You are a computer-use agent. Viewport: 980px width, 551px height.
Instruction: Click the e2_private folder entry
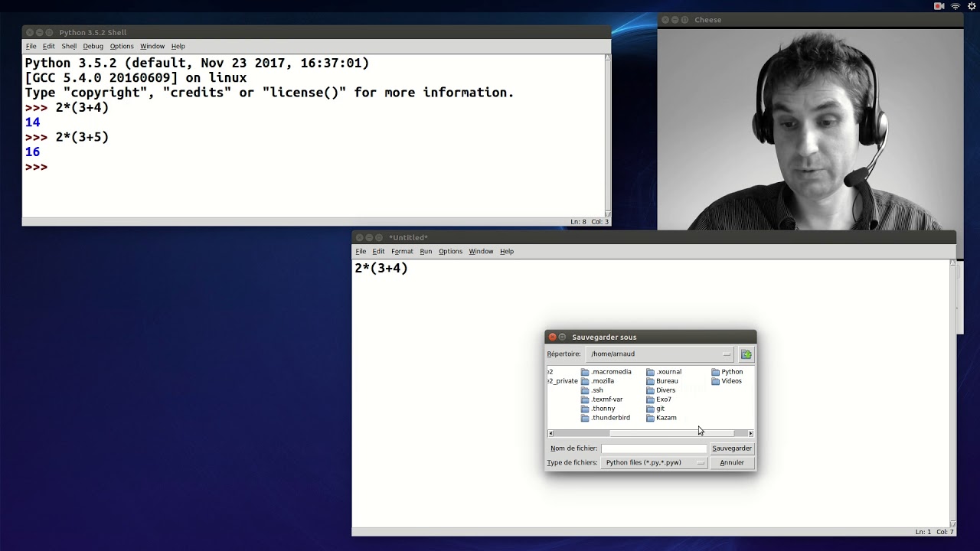(x=563, y=381)
